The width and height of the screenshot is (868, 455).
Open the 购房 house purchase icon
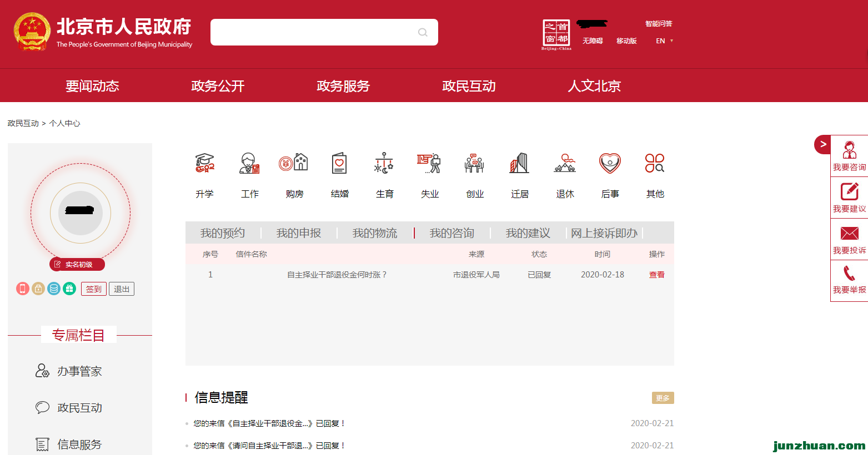(294, 163)
